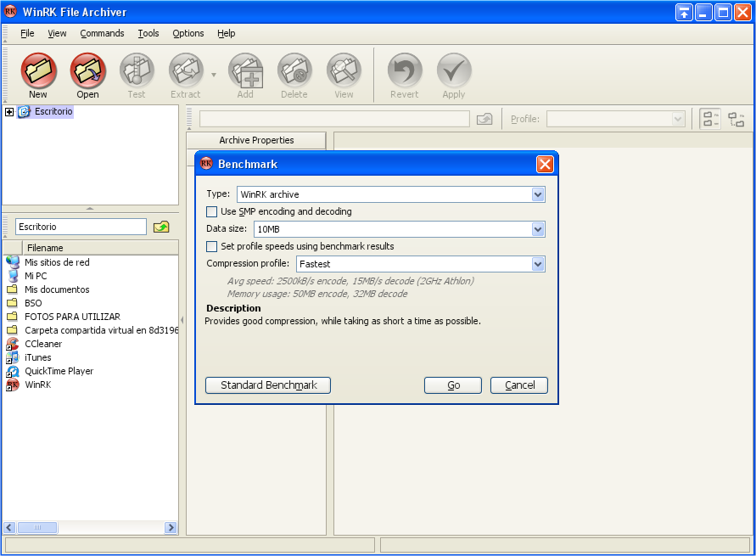756x556 pixels.
Task: Click the first tree view mode icon beside Profile
Action: [710, 119]
